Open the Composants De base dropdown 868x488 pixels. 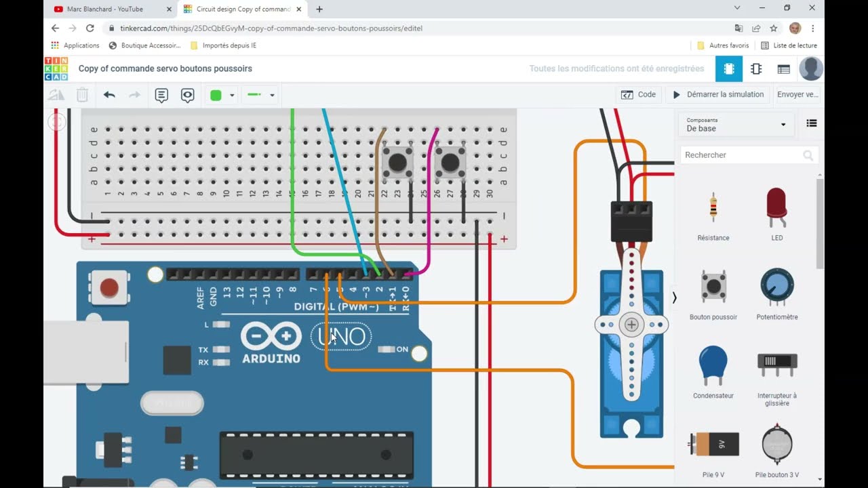tap(736, 125)
